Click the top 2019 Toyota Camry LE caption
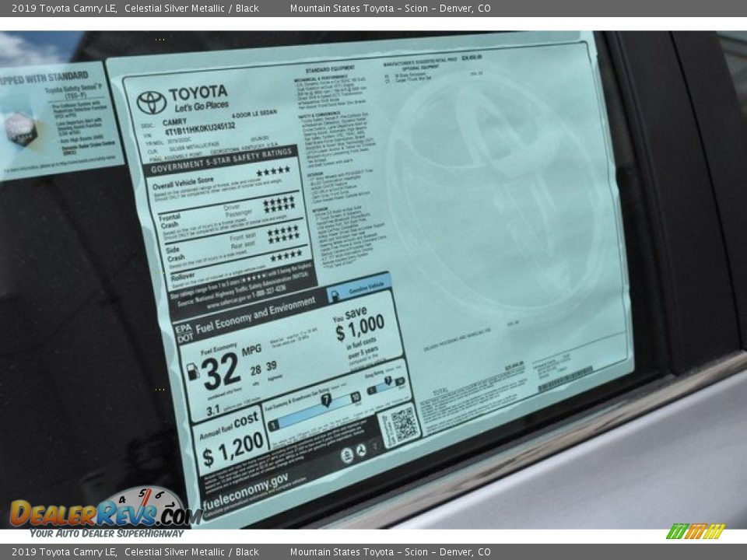Screen dimensions: 747x560 pos(64,9)
